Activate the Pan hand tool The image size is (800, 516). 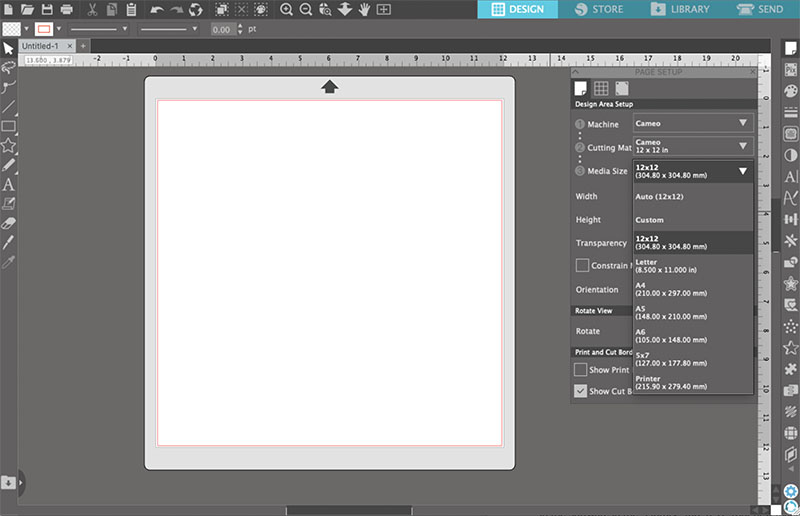pyautogui.click(x=364, y=9)
